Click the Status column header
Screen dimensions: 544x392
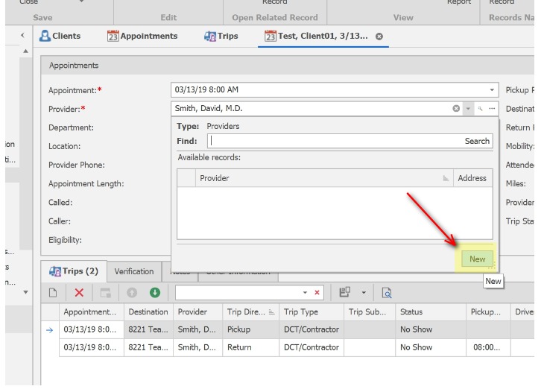pyautogui.click(x=431, y=312)
